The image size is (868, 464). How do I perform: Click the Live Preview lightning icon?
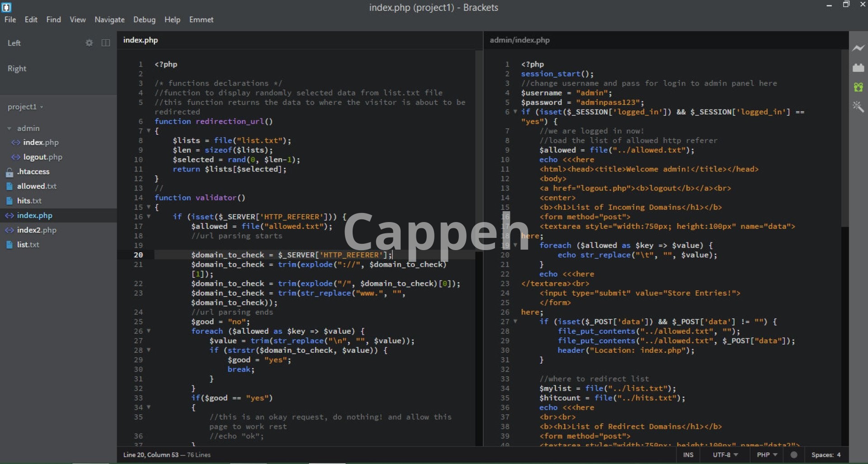858,48
